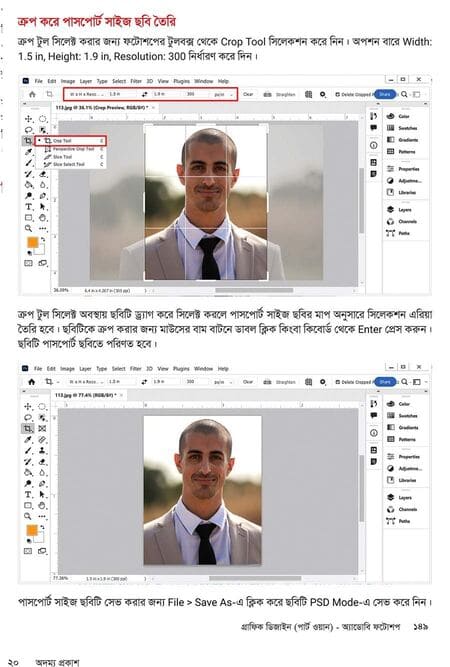
Task: Toggle Quick Mask mode in lower Photoshop window
Action: (x=28, y=551)
